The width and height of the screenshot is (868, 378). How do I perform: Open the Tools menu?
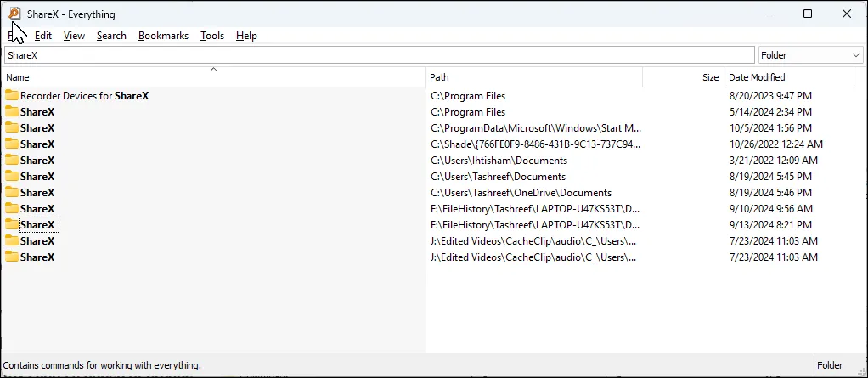pos(212,36)
